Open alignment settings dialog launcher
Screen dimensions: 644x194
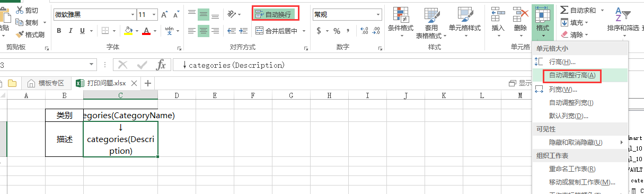point(306,48)
